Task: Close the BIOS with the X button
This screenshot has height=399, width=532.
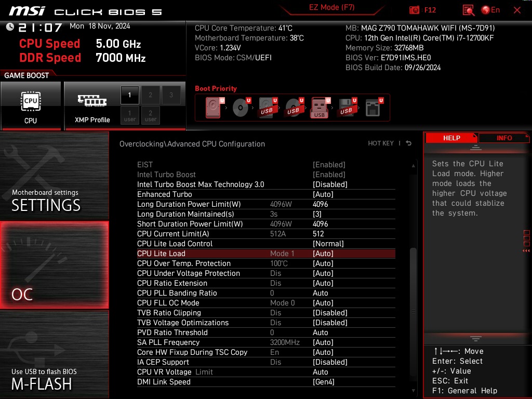Action: (x=517, y=10)
